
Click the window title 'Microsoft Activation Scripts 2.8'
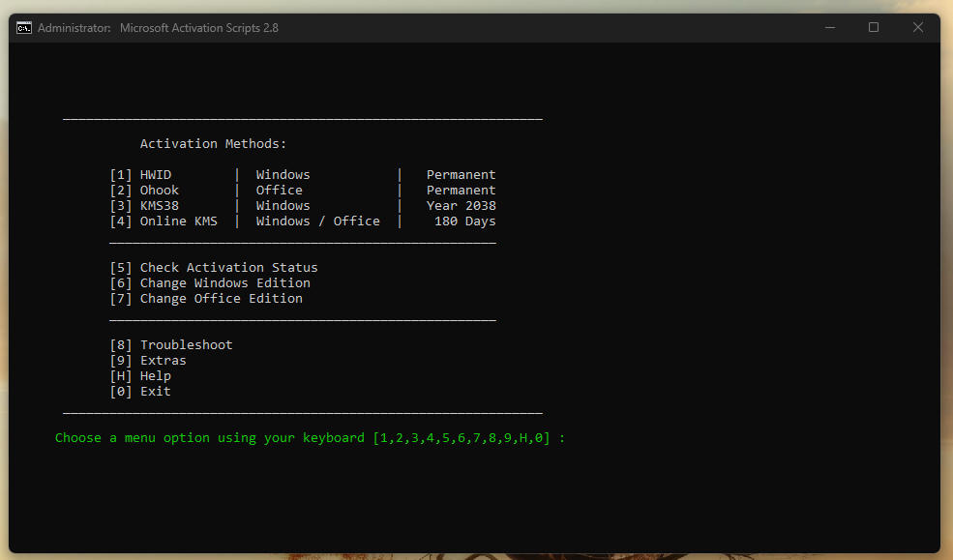(198, 28)
